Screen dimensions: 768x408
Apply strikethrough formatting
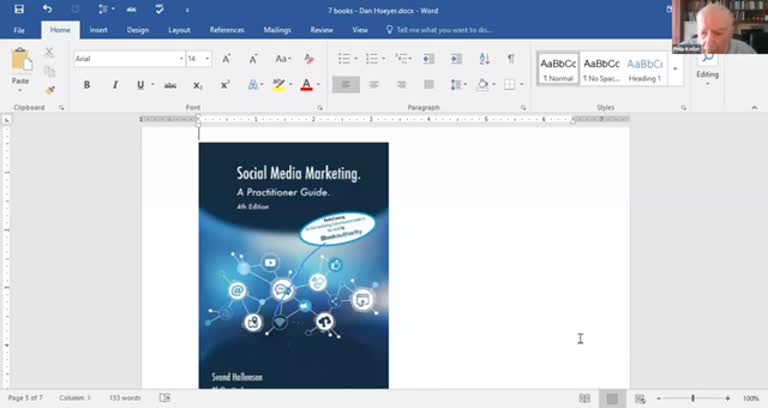[x=170, y=85]
